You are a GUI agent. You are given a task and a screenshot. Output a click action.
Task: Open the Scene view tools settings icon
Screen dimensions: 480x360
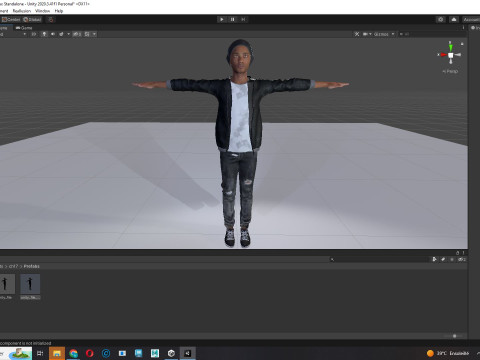click(357, 34)
